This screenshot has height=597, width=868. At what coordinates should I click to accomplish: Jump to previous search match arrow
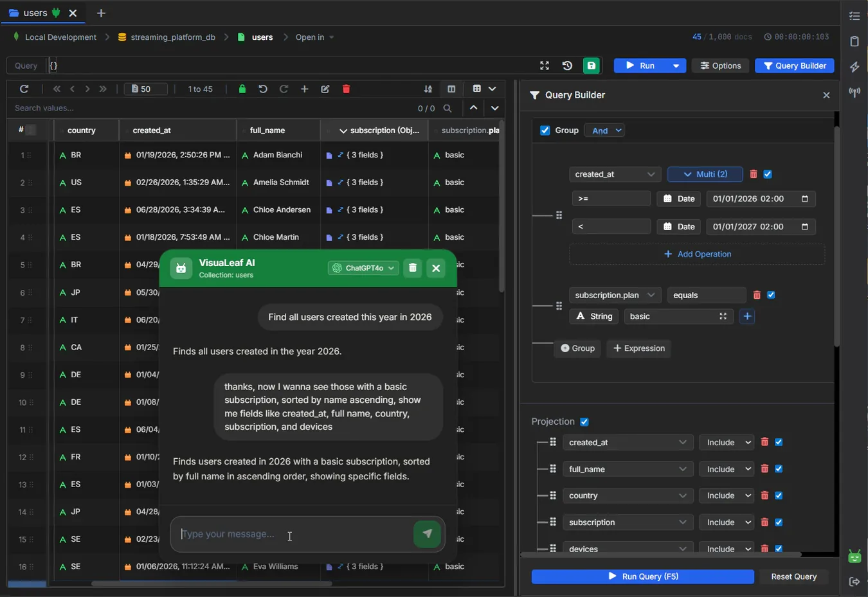click(474, 108)
